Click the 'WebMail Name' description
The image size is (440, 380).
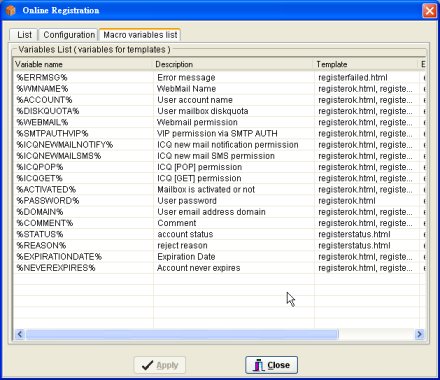[x=186, y=89]
